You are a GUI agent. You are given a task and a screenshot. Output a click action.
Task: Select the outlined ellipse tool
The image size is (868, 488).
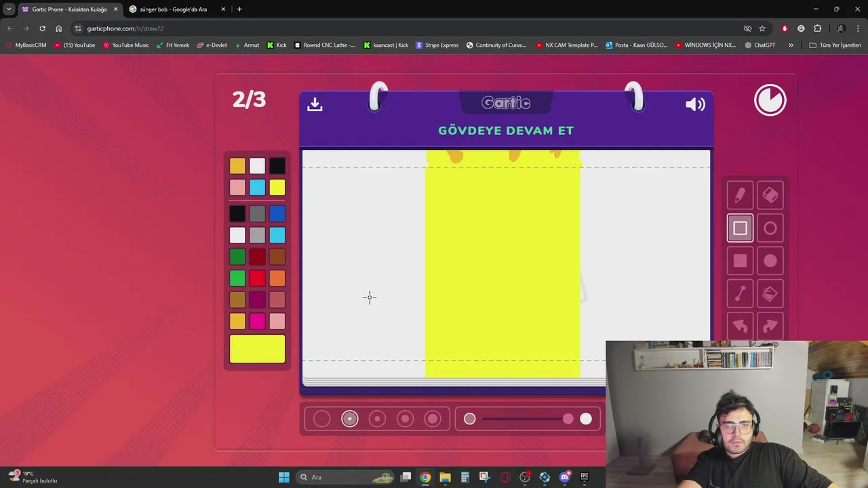(x=770, y=228)
